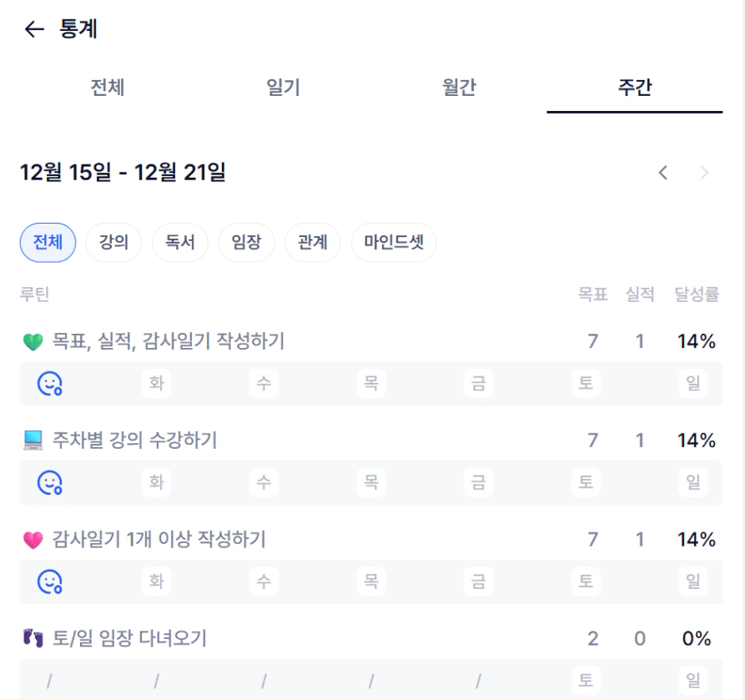This screenshot has height=700, width=745.
Task: Click the green heart icon routine emoji
Action: tap(33, 341)
